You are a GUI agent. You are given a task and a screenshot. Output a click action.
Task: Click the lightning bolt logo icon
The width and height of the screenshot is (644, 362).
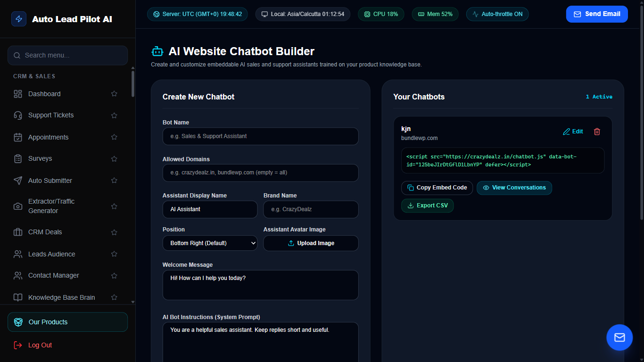19,19
